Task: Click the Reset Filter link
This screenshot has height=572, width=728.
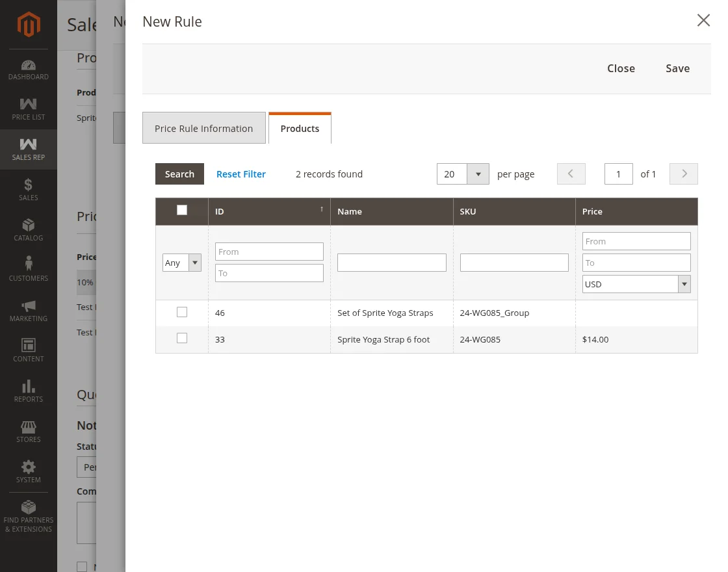Action: point(241,174)
